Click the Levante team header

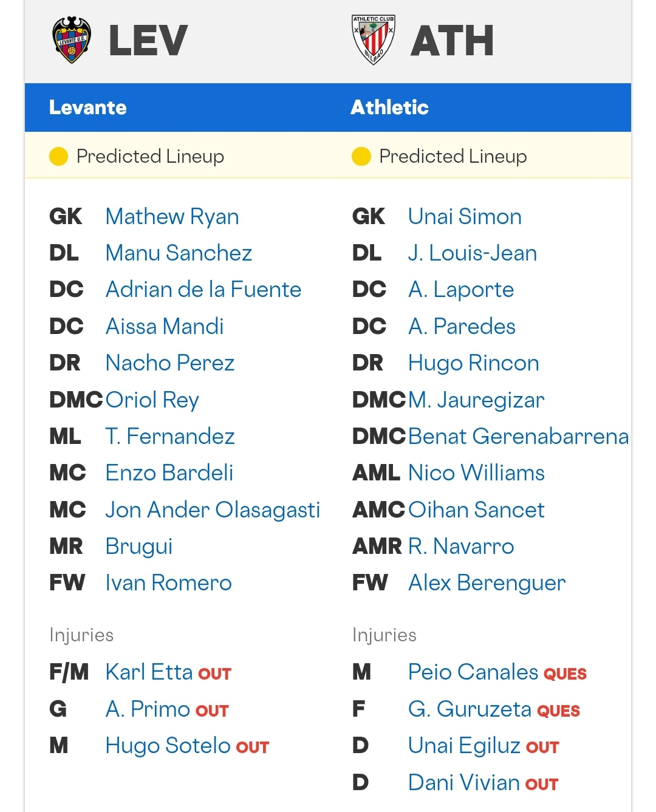click(88, 107)
